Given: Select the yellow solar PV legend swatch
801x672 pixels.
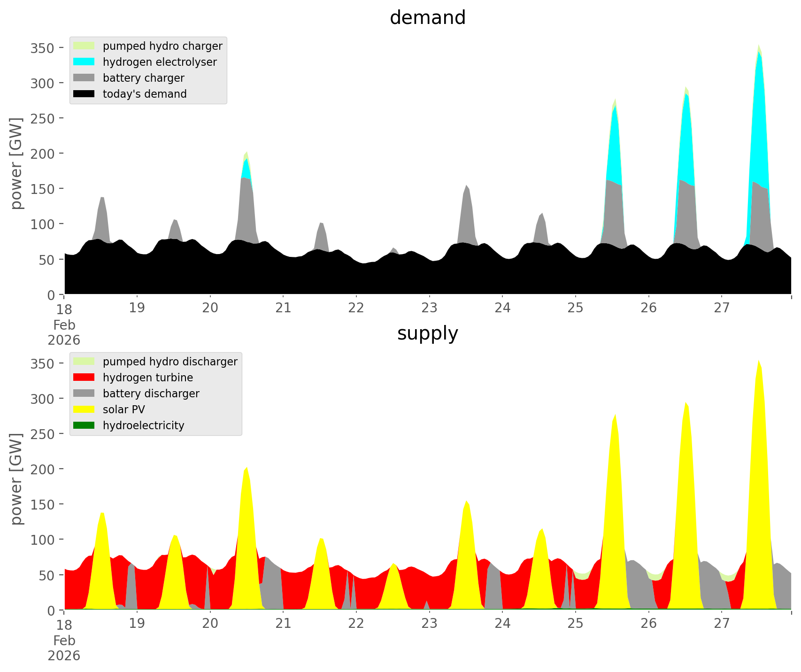Looking at the screenshot, I should pos(84,409).
